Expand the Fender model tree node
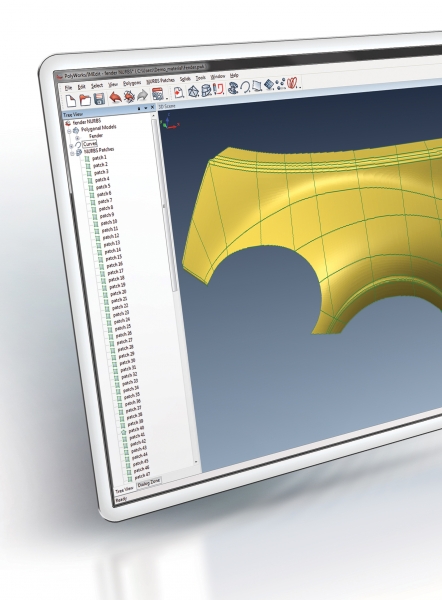This screenshot has height=600, width=442. click(x=78, y=139)
